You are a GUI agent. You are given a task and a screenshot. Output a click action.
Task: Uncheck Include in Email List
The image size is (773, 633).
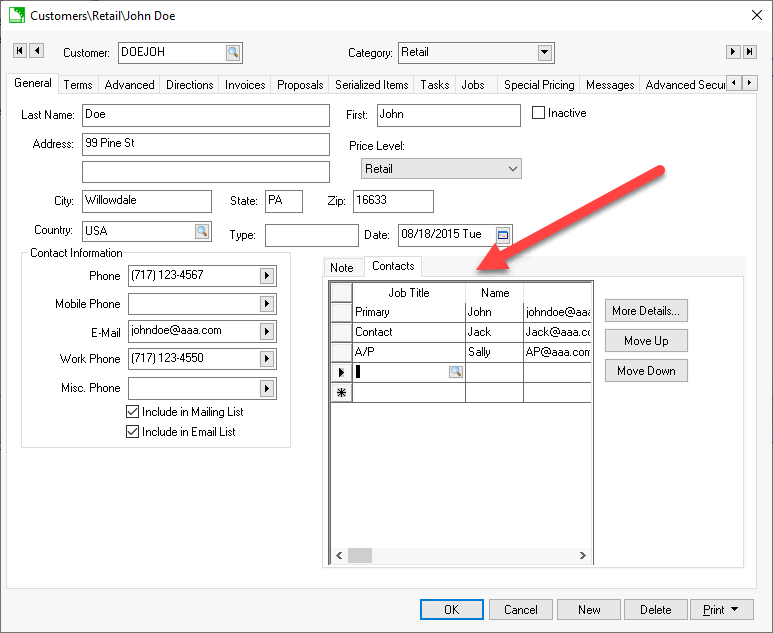click(133, 432)
